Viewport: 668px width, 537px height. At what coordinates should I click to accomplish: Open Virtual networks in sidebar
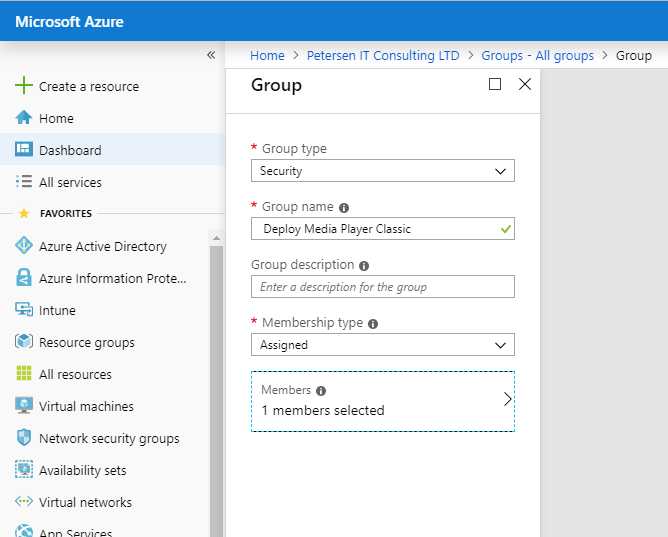85,502
